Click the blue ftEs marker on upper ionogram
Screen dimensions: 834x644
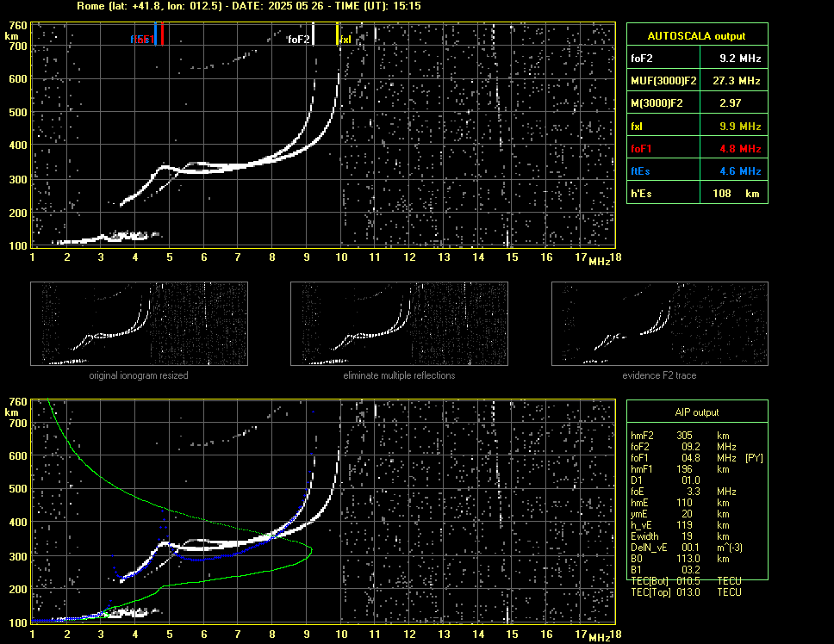click(155, 34)
